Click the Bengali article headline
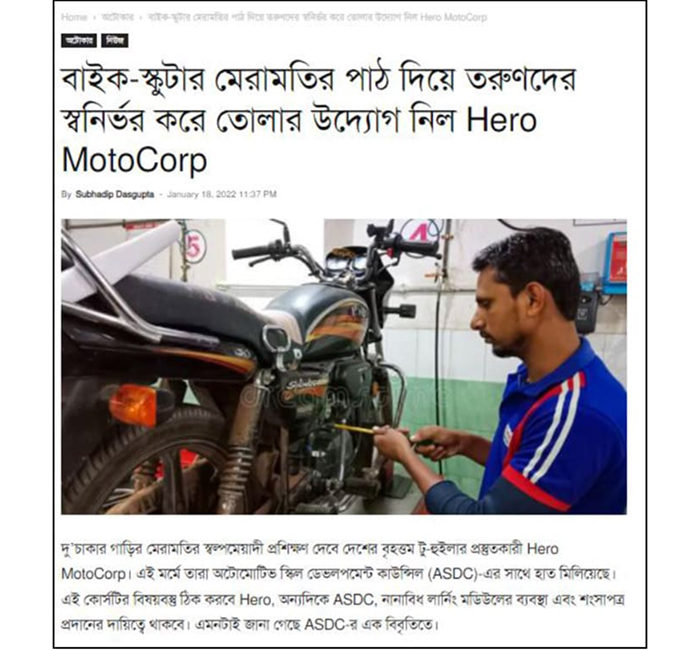 [318, 121]
